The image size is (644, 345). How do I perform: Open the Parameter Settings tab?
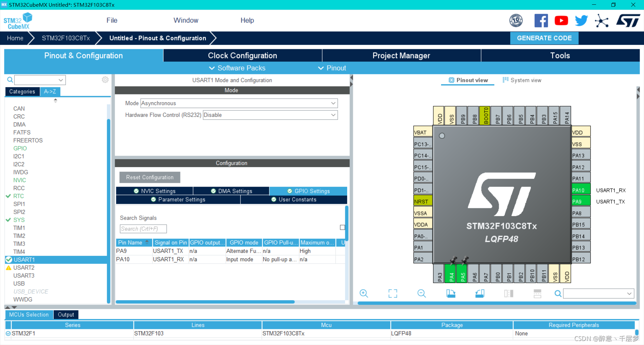pyautogui.click(x=178, y=199)
